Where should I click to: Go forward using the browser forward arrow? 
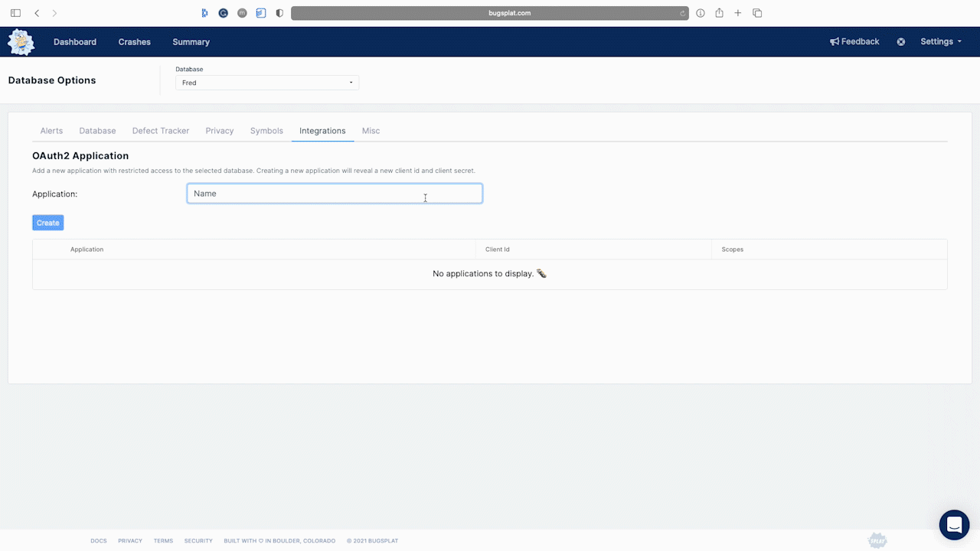54,13
